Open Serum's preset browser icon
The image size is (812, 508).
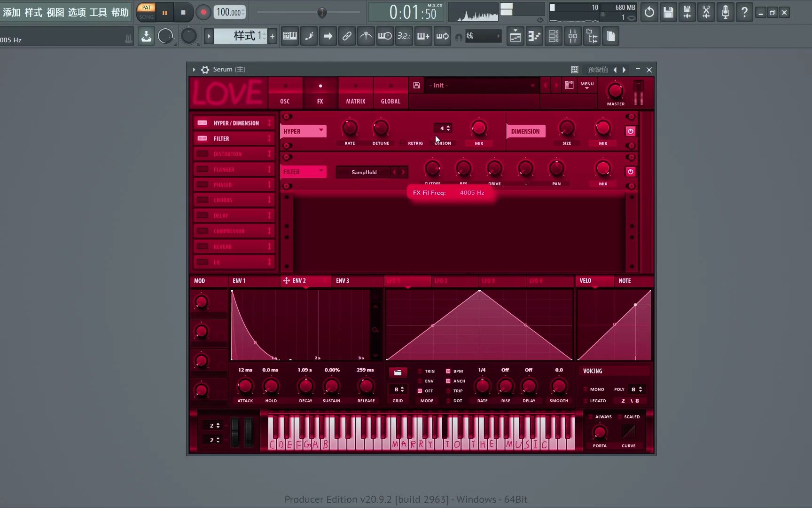click(x=569, y=85)
